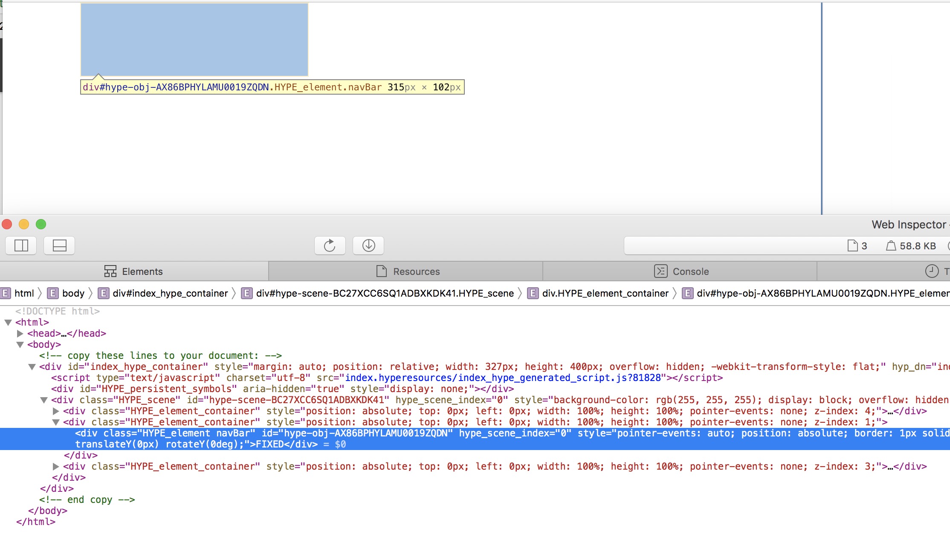Collapse the z-index 1 element container

(56, 422)
